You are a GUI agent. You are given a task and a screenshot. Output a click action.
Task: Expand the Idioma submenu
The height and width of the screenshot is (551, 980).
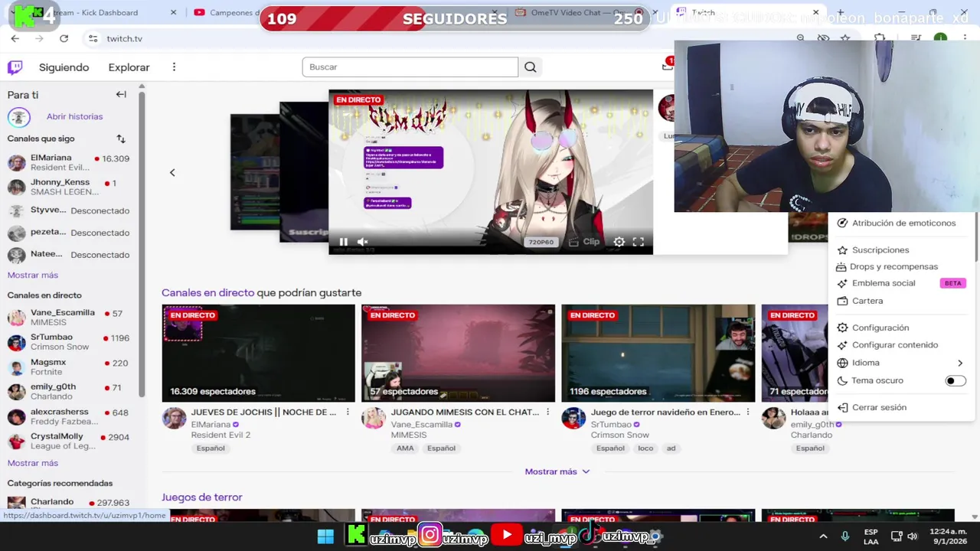(x=900, y=363)
